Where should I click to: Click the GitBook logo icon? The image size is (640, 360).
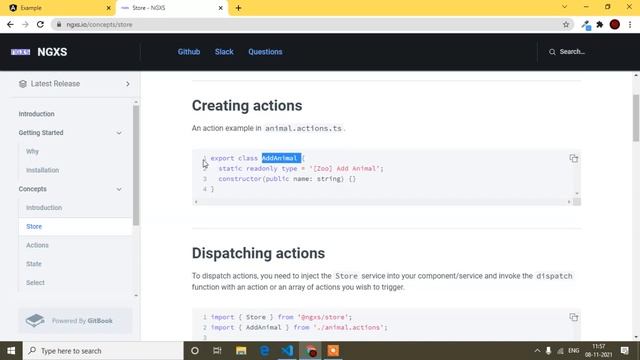coord(35,320)
